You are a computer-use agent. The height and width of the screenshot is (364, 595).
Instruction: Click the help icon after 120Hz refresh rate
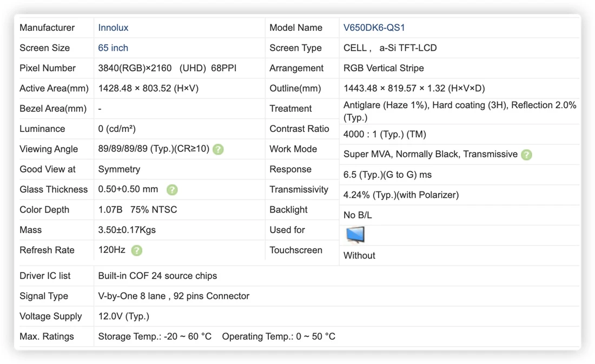coord(137,250)
